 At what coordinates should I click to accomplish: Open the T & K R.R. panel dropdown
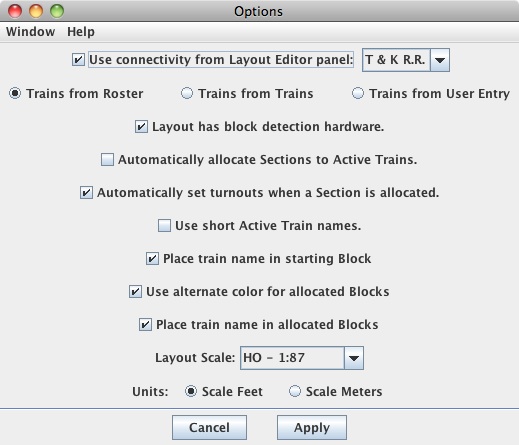(406, 60)
